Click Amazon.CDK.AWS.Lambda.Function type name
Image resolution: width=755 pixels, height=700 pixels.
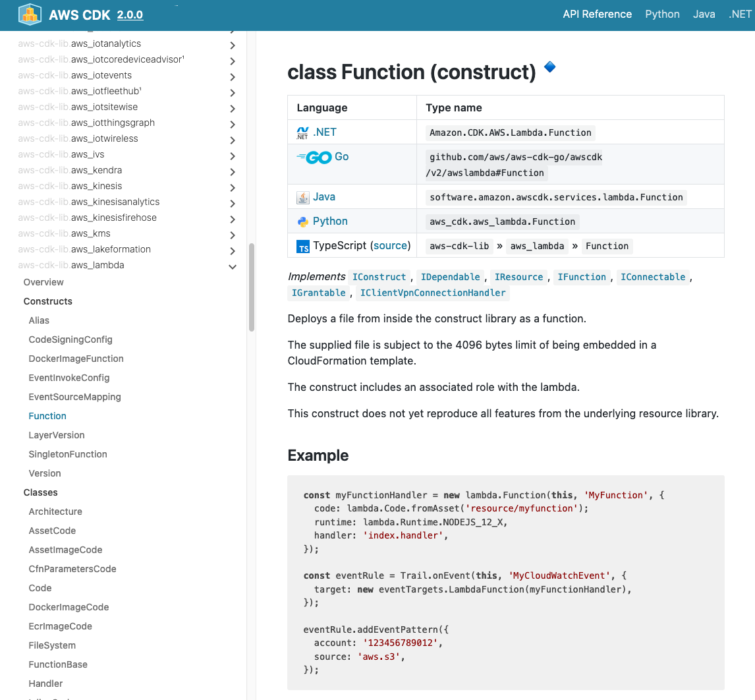511,132
